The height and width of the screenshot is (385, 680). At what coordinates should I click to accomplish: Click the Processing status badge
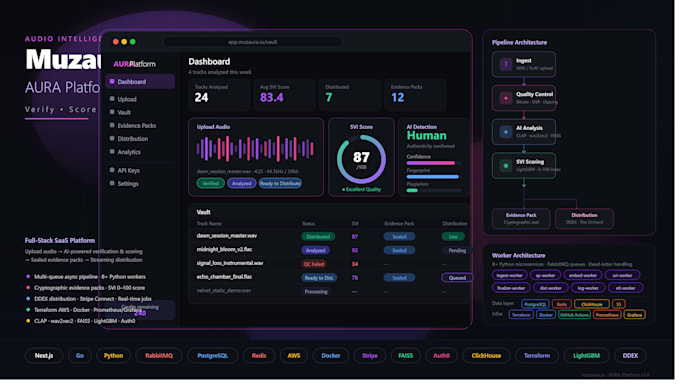pos(316,292)
